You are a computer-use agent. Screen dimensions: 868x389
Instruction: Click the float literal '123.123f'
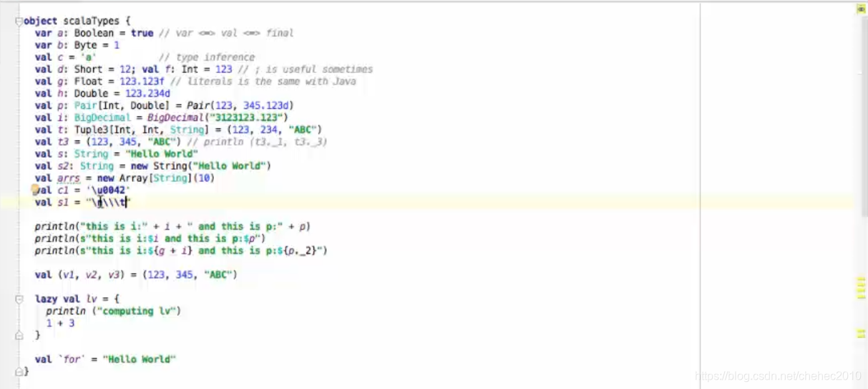click(x=142, y=82)
